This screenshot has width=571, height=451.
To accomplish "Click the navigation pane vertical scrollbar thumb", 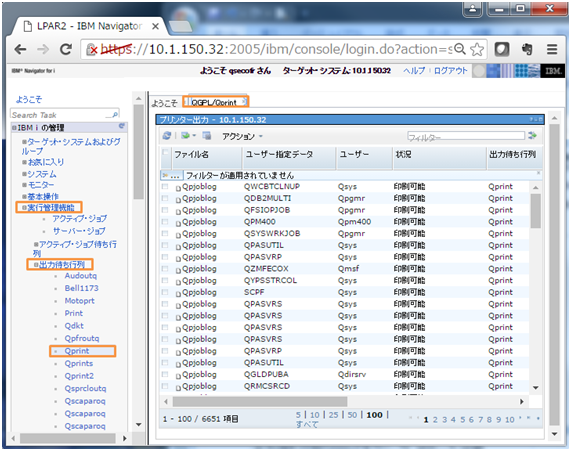I will pyautogui.click(x=138, y=152).
